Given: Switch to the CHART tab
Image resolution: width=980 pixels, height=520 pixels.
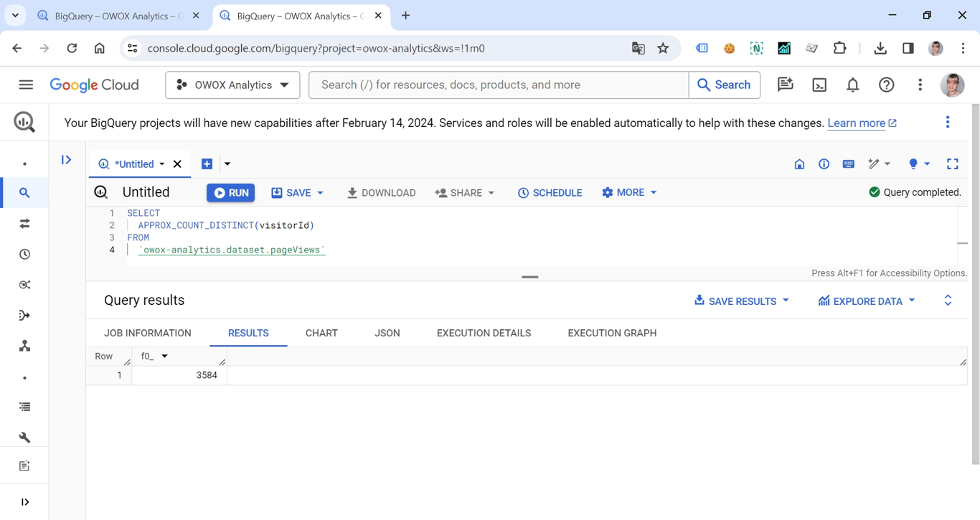Looking at the screenshot, I should click(321, 333).
